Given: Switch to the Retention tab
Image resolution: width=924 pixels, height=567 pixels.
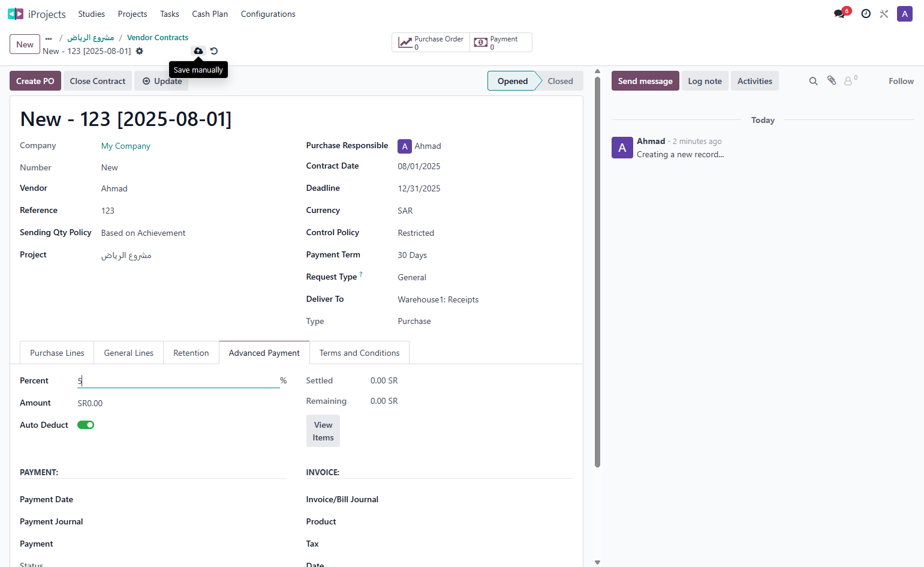Looking at the screenshot, I should (x=191, y=353).
